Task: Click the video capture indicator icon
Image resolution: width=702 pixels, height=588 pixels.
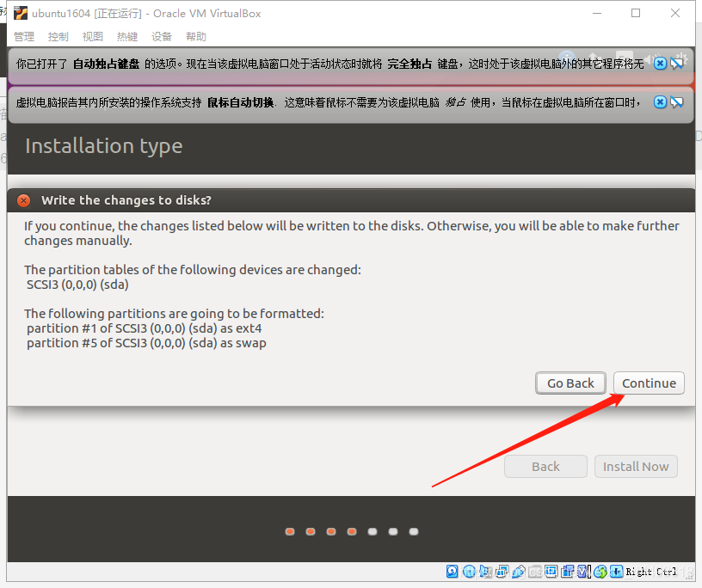Action: click(x=567, y=572)
